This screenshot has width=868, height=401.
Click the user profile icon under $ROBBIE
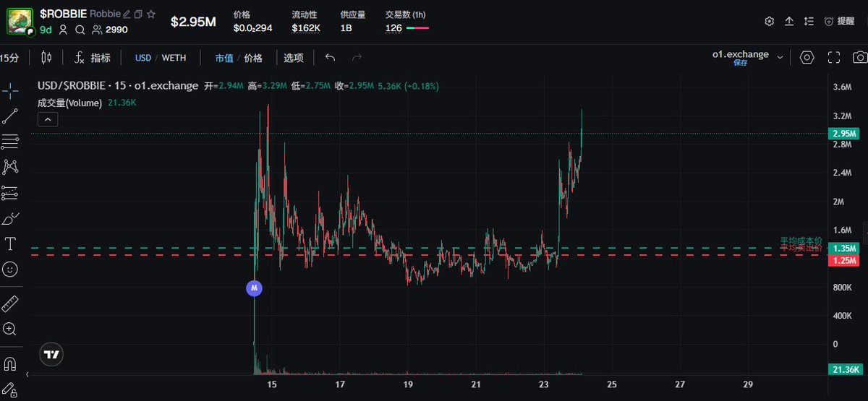point(63,30)
